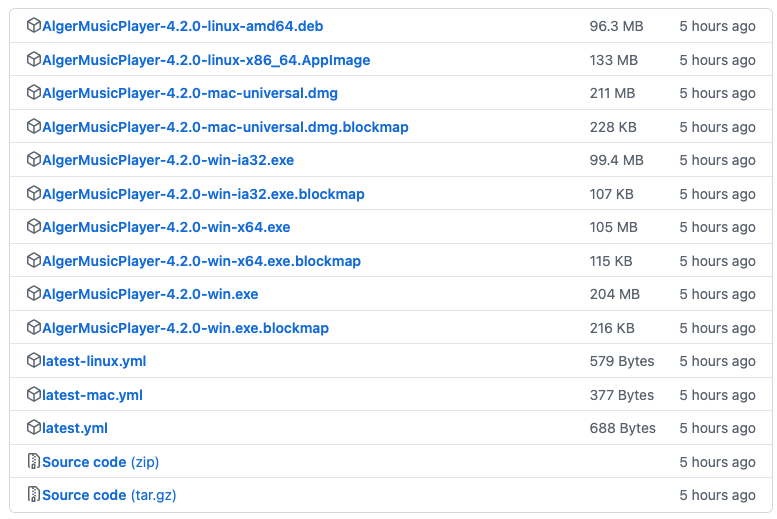This screenshot has width=777, height=519.
Task: Click the 228 KB size value
Action: [613, 127]
